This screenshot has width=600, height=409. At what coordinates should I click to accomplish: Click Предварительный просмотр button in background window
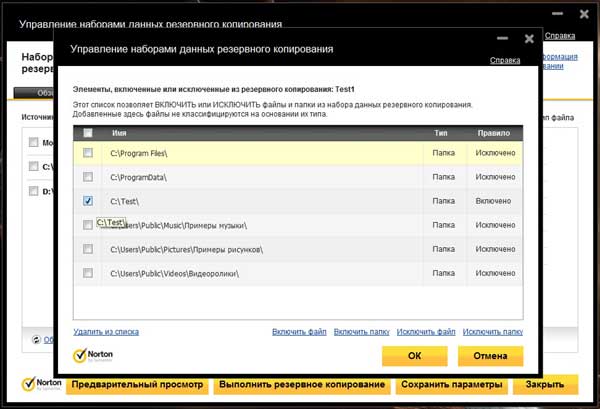(137, 385)
